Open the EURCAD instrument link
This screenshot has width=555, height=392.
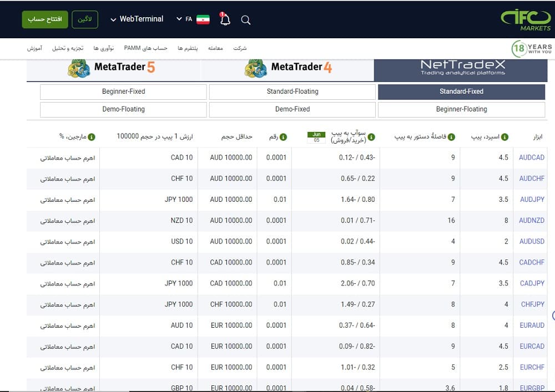(x=532, y=347)
